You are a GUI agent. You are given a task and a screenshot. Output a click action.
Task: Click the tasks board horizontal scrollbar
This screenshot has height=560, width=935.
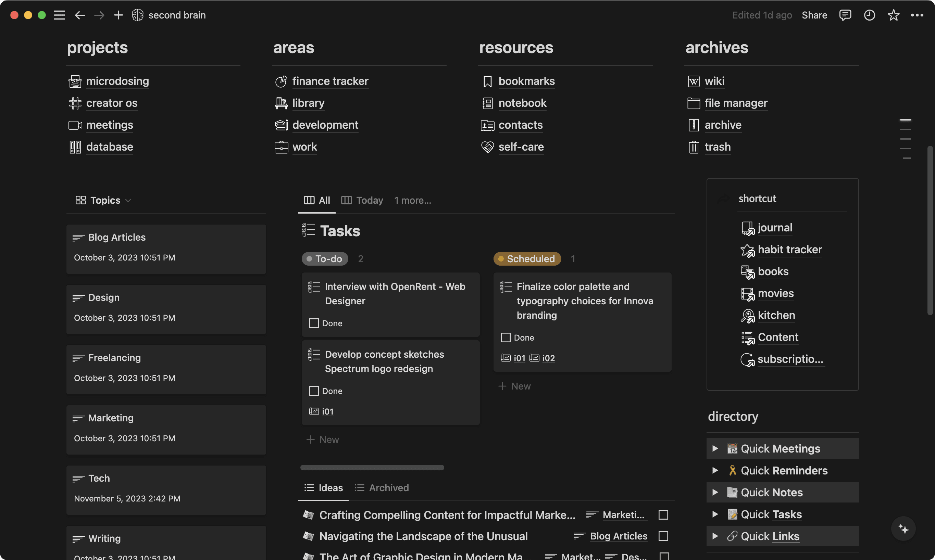pyautogui.click(x=372, y=468)
